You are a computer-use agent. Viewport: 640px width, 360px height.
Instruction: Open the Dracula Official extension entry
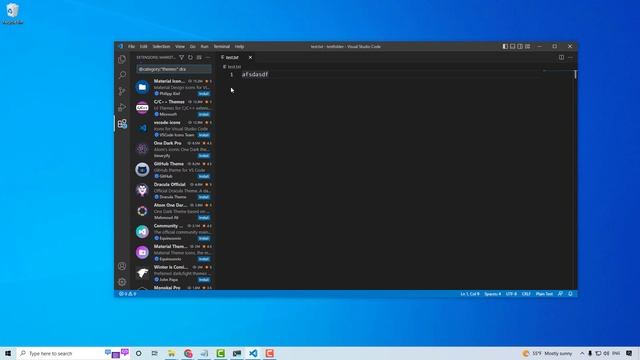(x=173, y=191)
